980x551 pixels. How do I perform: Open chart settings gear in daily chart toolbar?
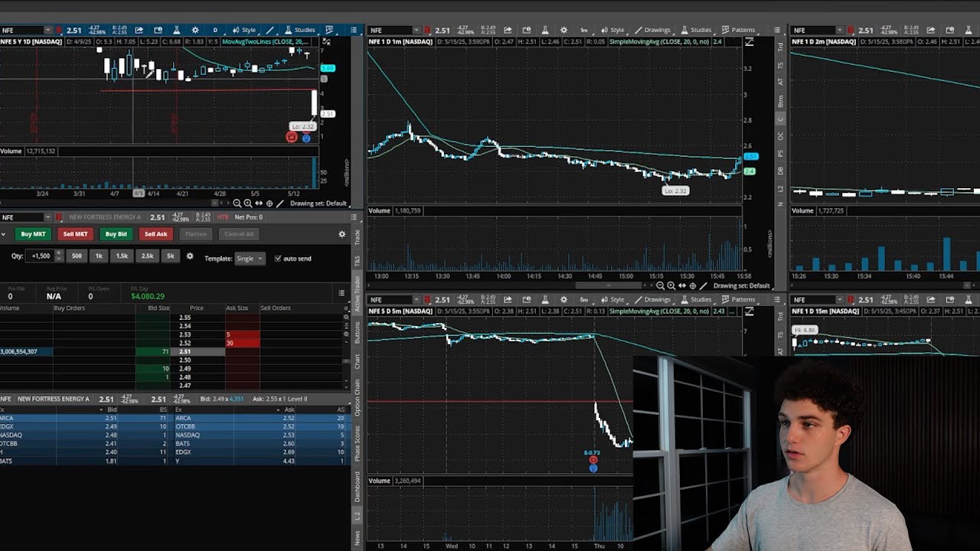coord(195,30)
